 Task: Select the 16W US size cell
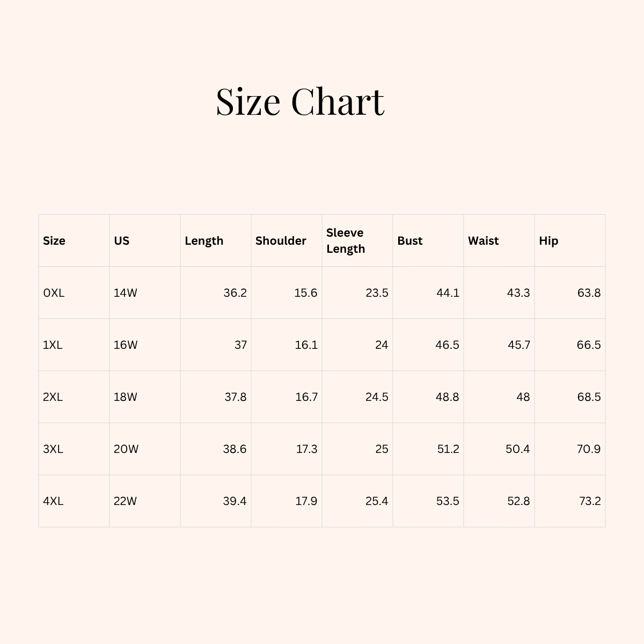coord(126,345)
